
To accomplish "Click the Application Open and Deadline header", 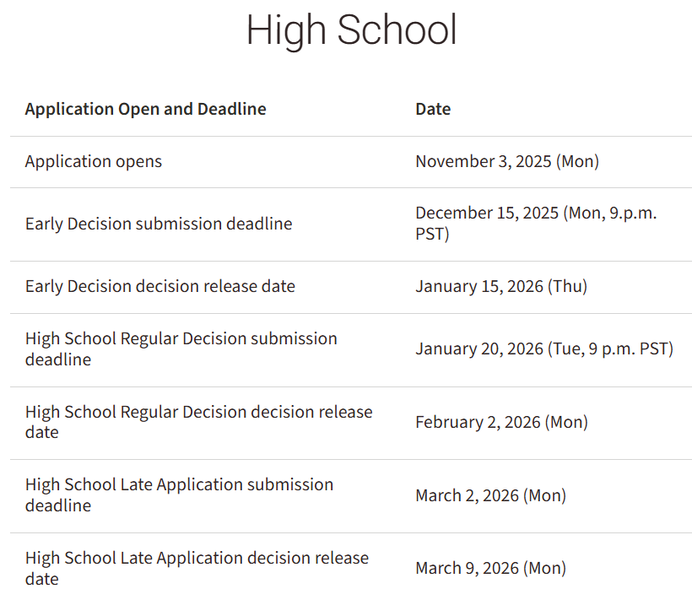I will (x=145, y=109).
